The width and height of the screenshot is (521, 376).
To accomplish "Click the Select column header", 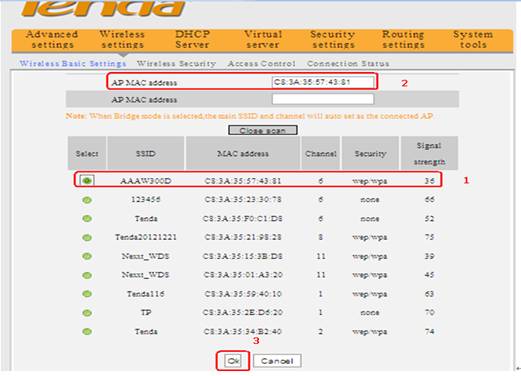I will point(87,153).
